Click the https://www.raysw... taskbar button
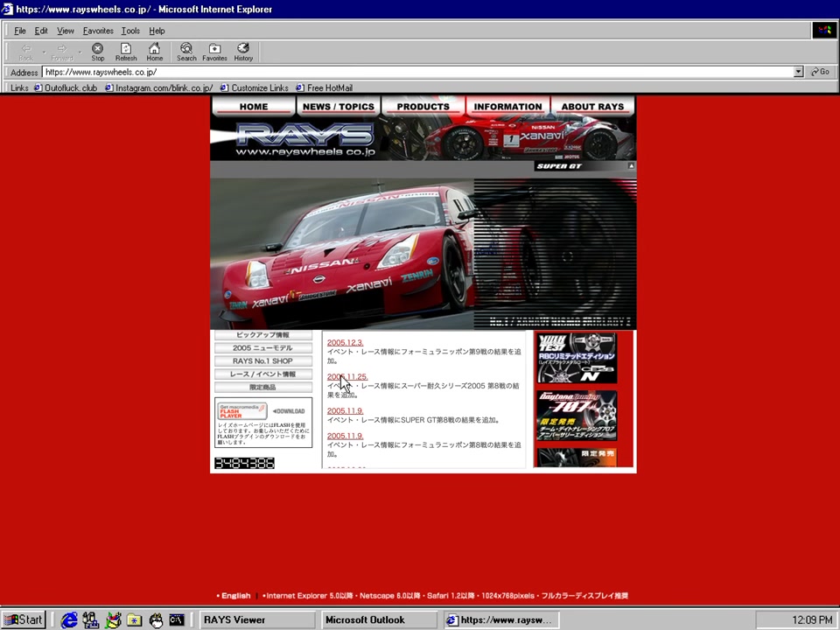Image resolution: width=840 pixels, height=630 pixels. click(501, 619)
